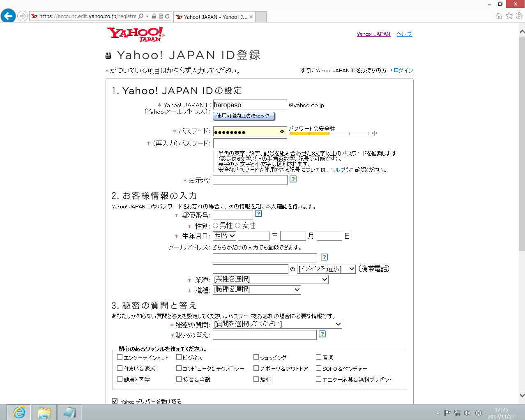525x420 pixels.
Task: Select the 男性 radio button
Action: coord(215,225)
